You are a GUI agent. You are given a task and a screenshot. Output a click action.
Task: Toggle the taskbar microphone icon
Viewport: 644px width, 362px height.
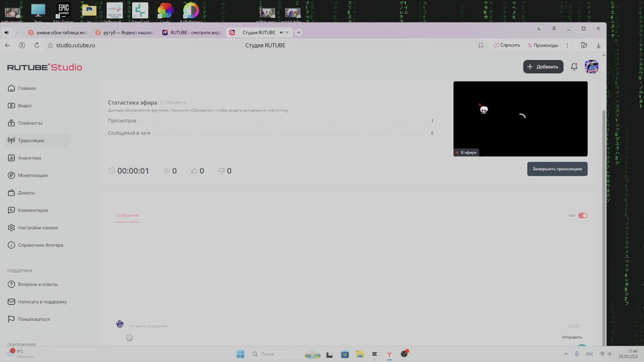point(577,354)
